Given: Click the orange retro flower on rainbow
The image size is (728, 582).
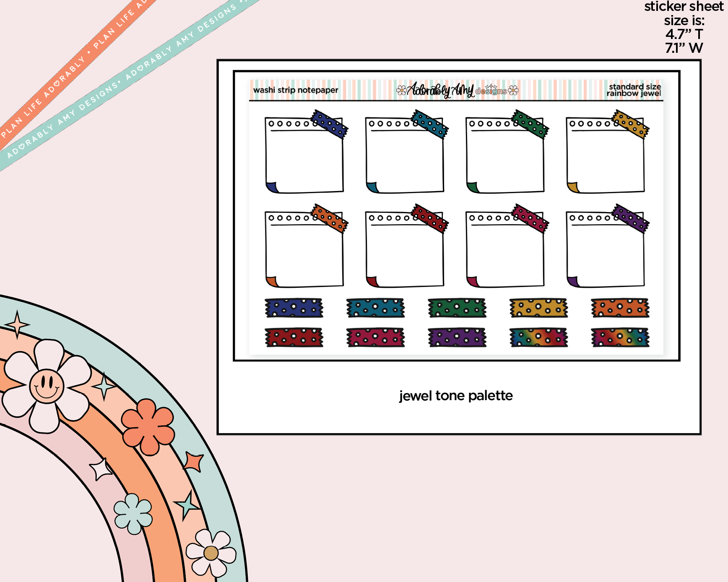Looking at the screenshot, I should (x=148, y=427).
